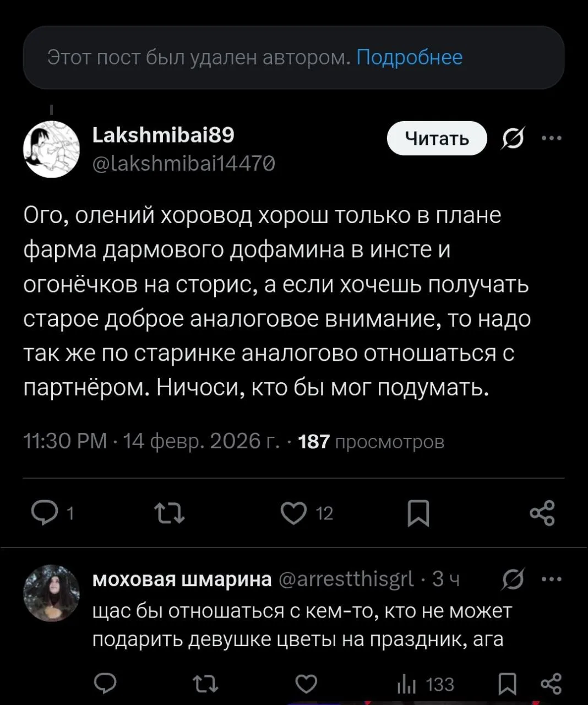View analytics showing 133 views on reply
Viewport: 588px width, 705px height.
(426, 684)
